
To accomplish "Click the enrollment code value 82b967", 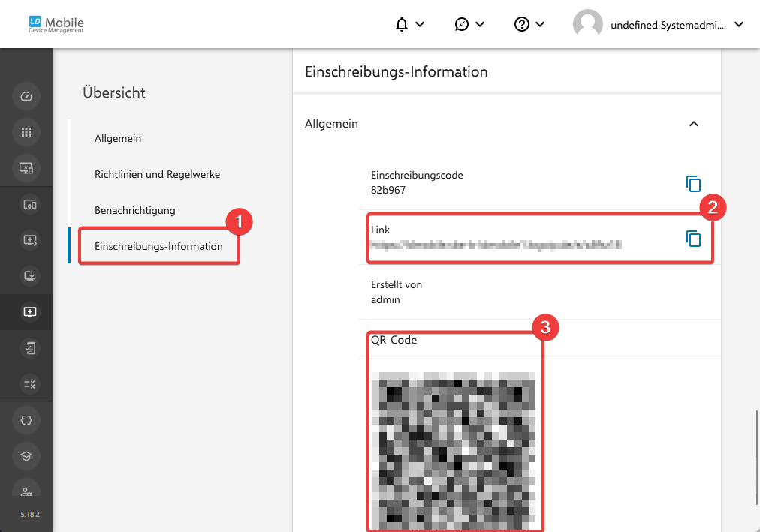I will click(388, 191).
